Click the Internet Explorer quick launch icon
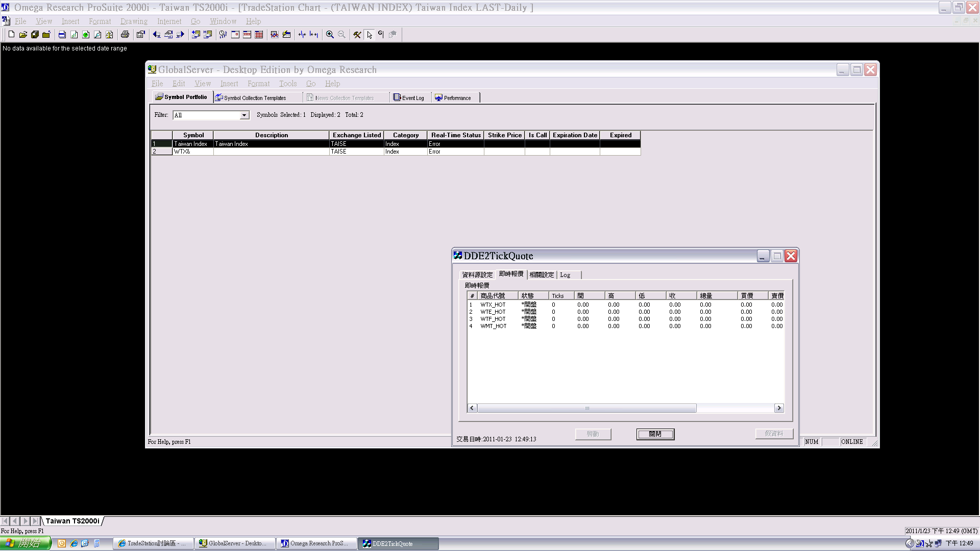 pyautogui.click(x=74, y=543)
